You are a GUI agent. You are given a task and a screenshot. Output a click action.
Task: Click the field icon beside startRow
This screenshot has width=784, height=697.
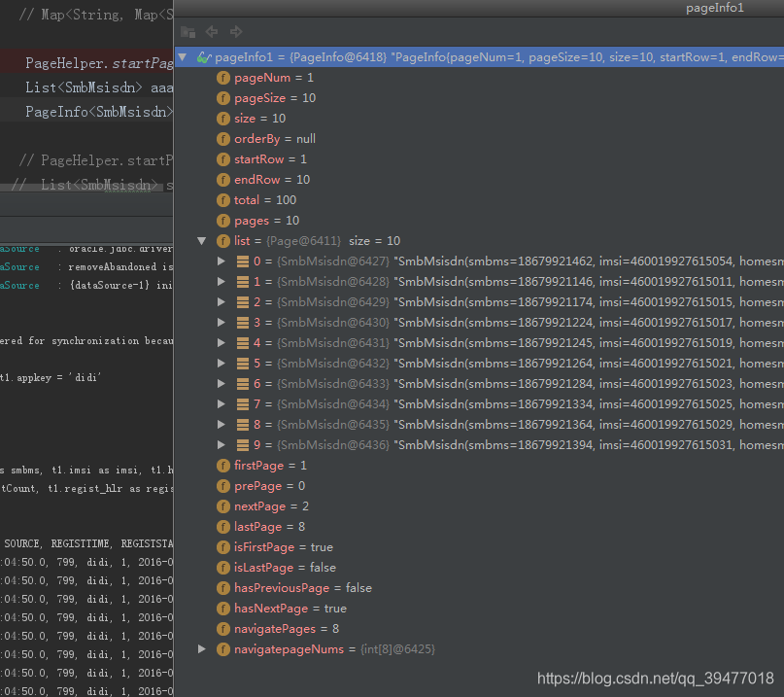[223, 159]
